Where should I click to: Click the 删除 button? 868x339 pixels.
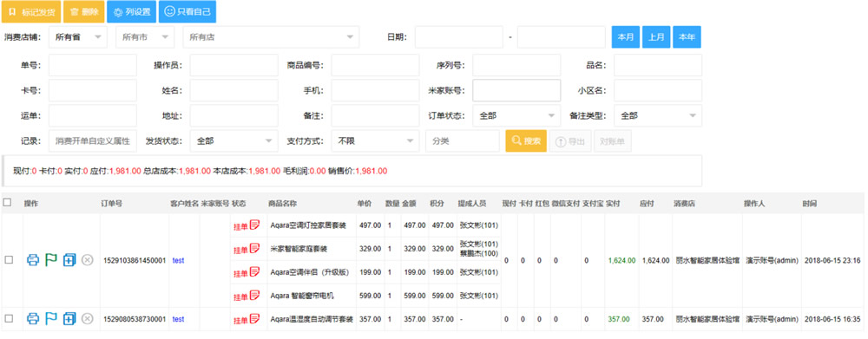[84, 11]
